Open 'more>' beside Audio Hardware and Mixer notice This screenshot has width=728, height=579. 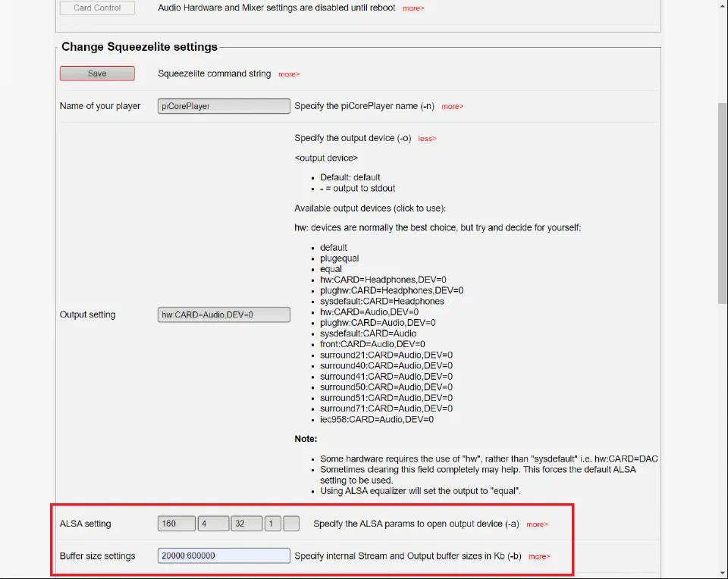[x=413, y=8]
